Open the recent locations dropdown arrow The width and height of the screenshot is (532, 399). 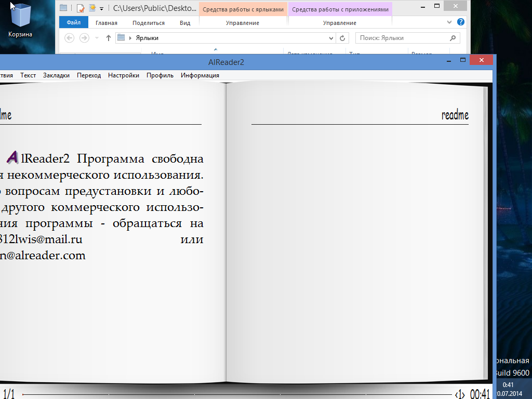pyautogui.click(x=97, y=38)
